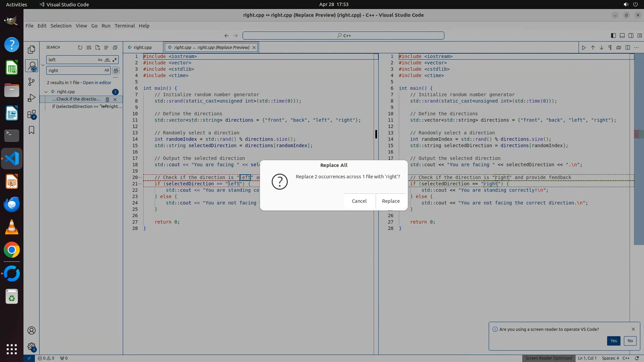Confirm with the Replace button

391,201
